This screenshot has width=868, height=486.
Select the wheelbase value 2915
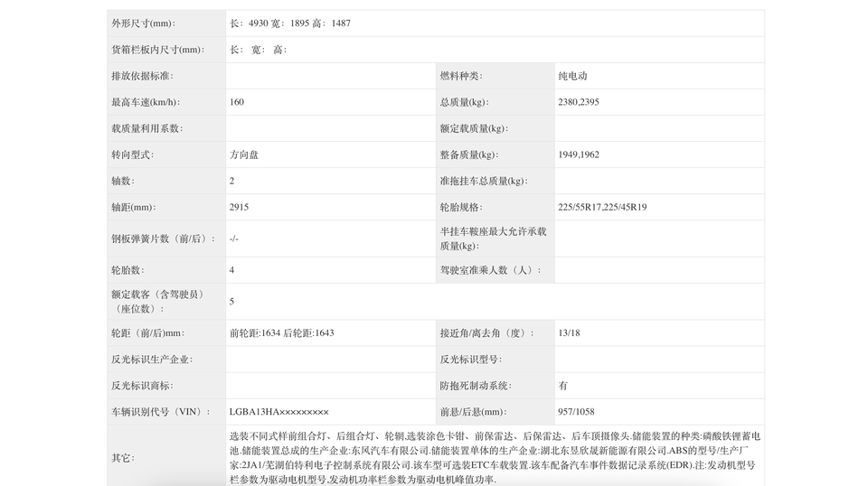(x=239, y=207)
